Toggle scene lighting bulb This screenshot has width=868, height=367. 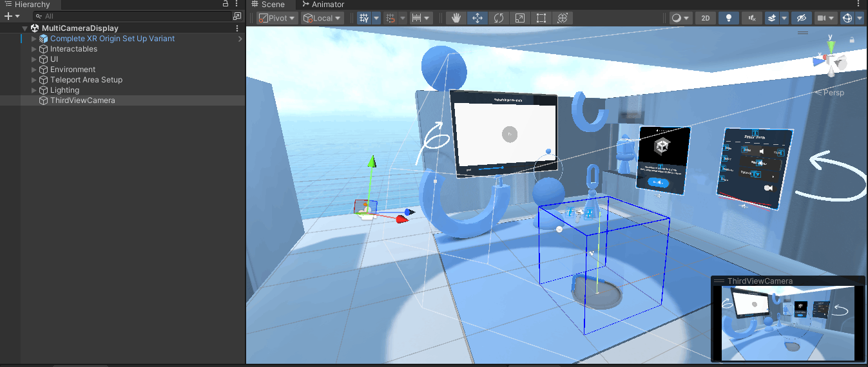[x=729, y=18]
